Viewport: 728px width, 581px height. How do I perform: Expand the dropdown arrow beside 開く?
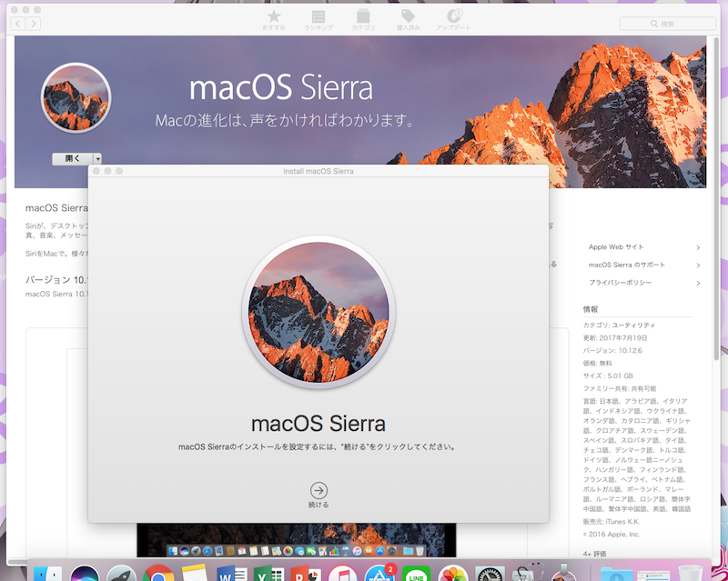[x=97, y=158]
